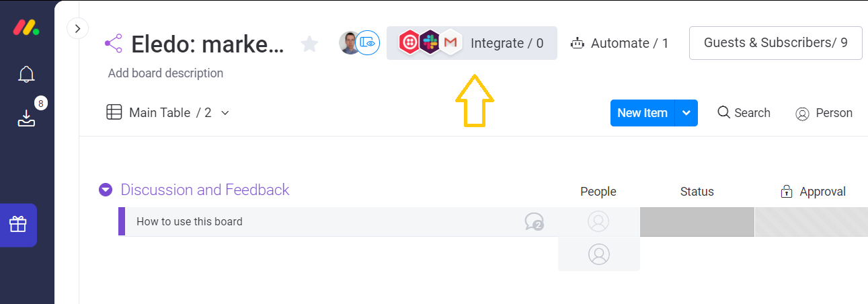Open the Integrate / 0 menu
868x304 pixels.
point(472,43)
